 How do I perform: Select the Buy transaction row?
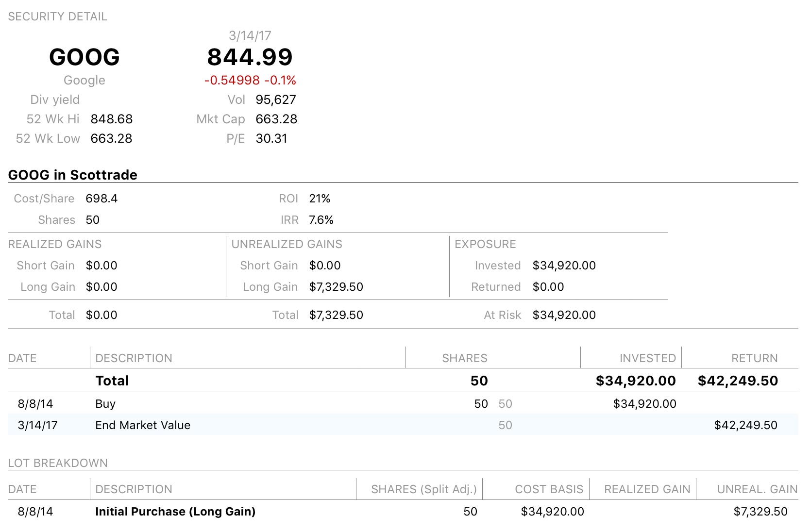[x=105, y=404]
